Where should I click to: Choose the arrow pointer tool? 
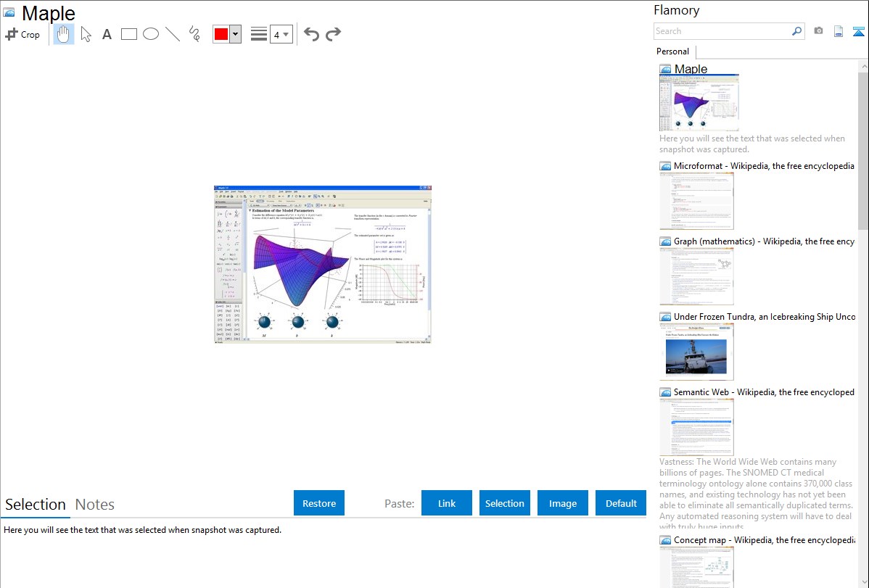(x=86, y=34)
